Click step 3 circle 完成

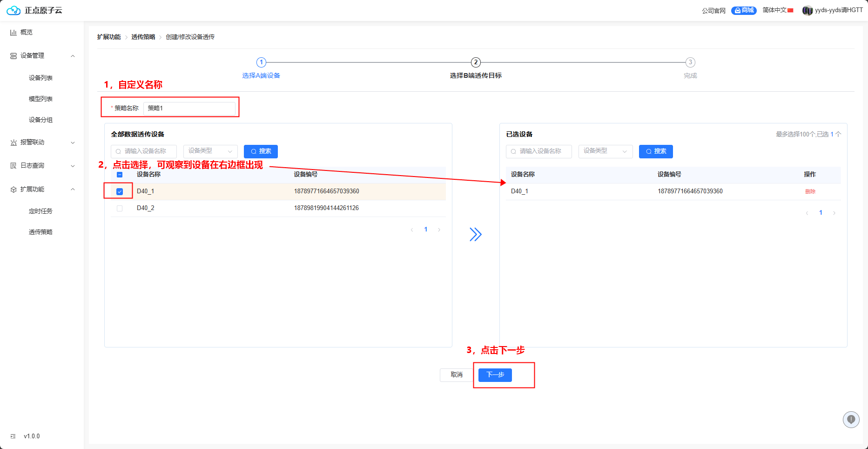(690, 62)
